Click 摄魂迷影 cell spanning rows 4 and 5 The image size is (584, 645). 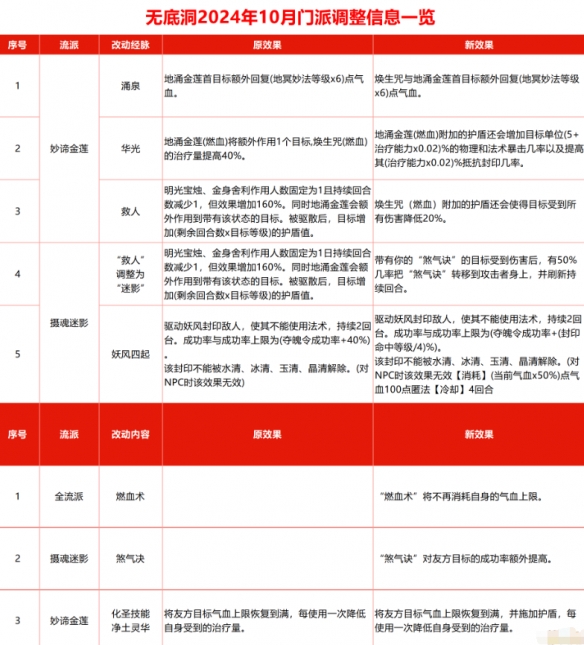tap(69, 323)
